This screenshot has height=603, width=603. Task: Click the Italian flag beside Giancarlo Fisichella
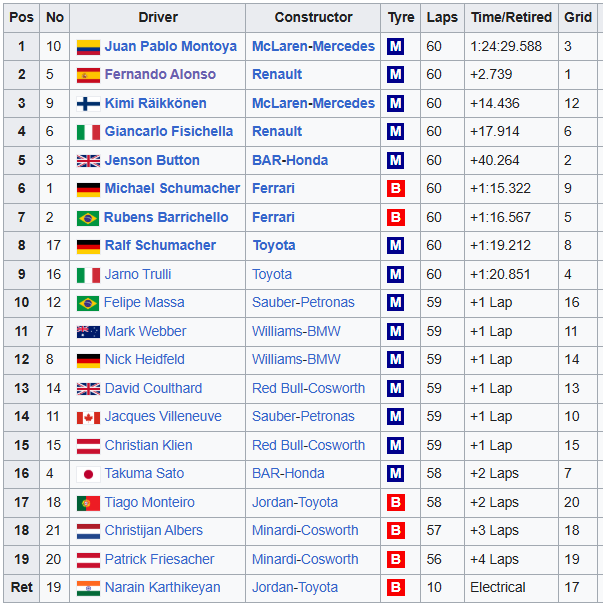click(88, 132)
